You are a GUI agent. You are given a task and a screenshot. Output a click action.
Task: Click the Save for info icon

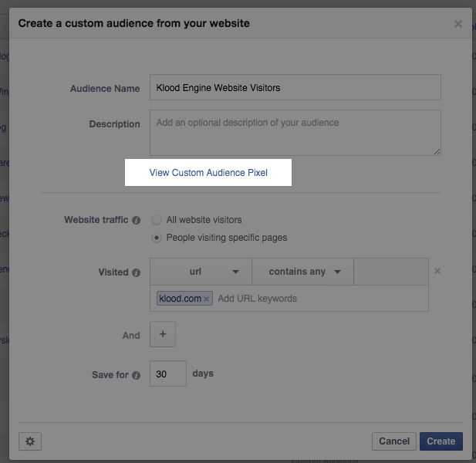pyautogui.click(x=137, y=375)
